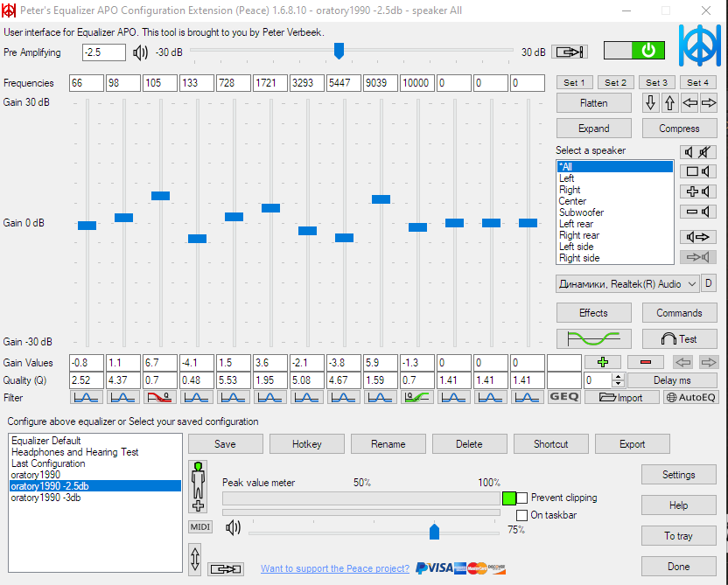Click the speaker with right arrow copy icon
This screenshot has width=728, height=585.
(x=698, y=237)
